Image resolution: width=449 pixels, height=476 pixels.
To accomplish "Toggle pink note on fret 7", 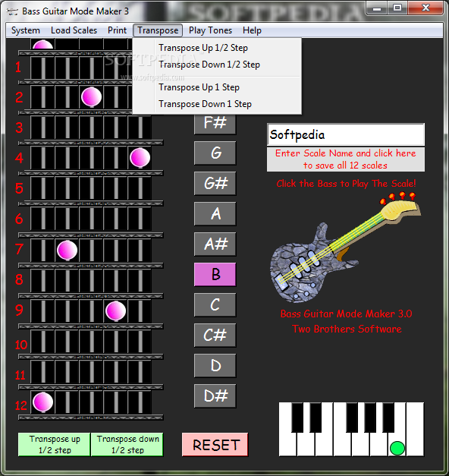I will pos(67,250).
